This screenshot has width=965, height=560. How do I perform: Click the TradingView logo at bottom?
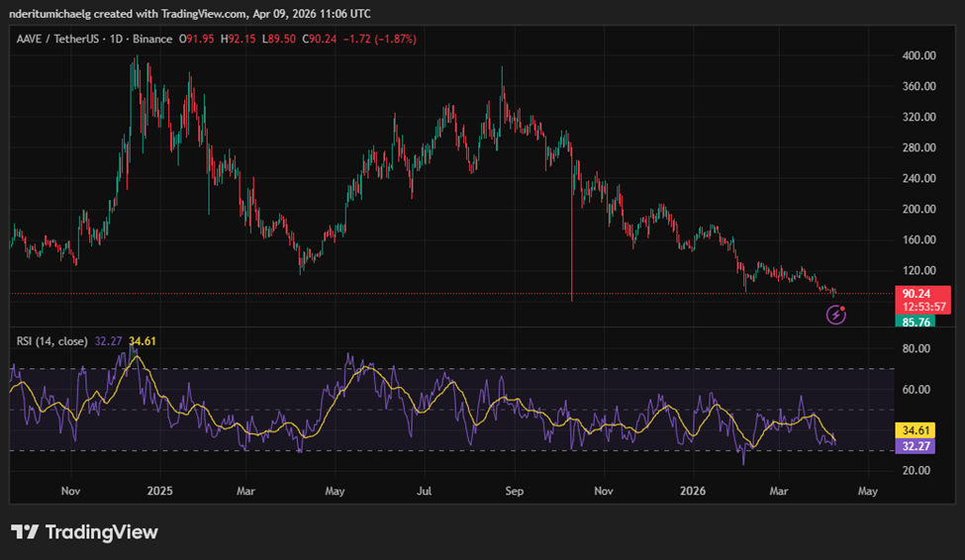(84, 532)
